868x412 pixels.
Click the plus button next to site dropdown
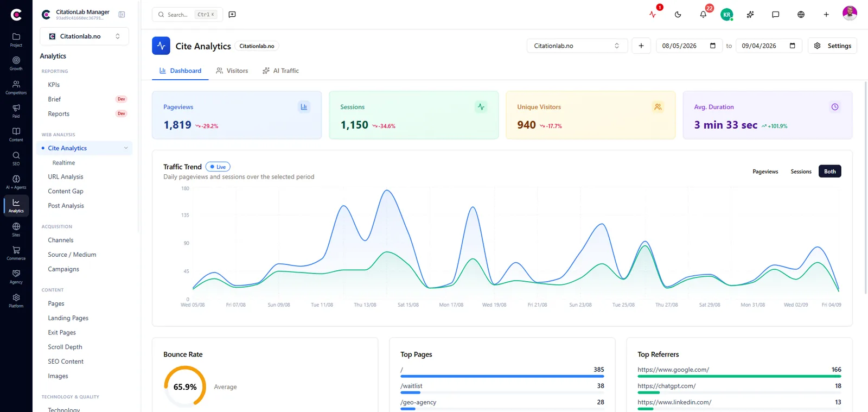pos(641,46)
